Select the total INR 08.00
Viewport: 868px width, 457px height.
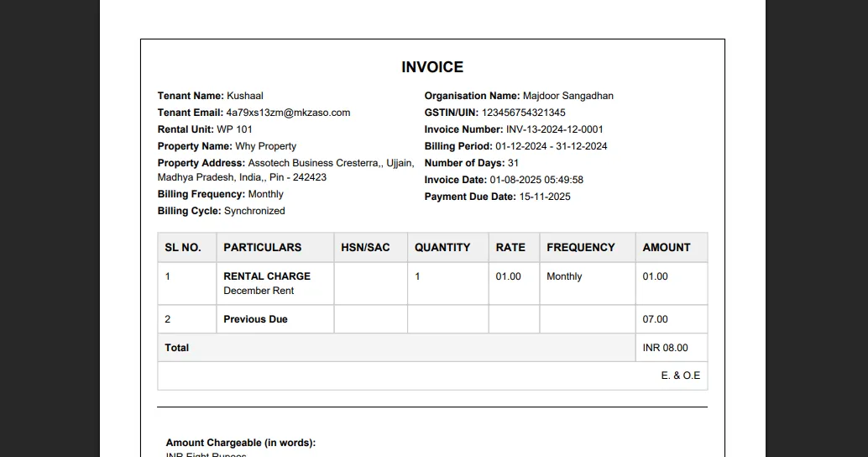click(665, 348)
